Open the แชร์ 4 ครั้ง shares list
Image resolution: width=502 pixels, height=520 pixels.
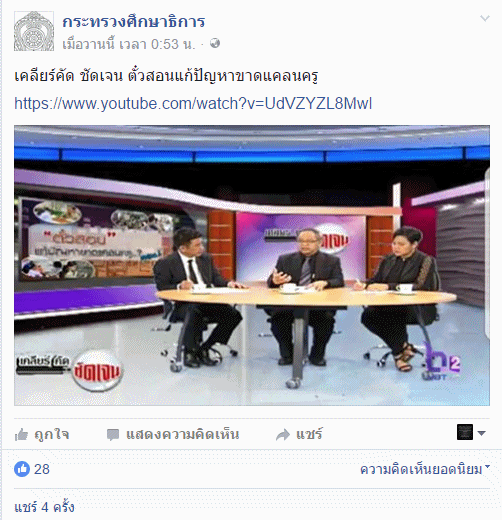44,507
